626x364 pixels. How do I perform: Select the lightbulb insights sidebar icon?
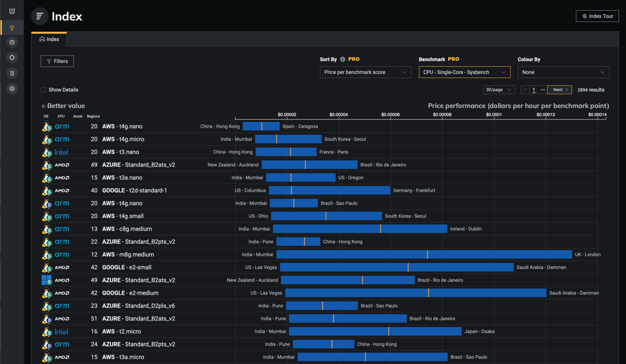[x=12, y=27]
